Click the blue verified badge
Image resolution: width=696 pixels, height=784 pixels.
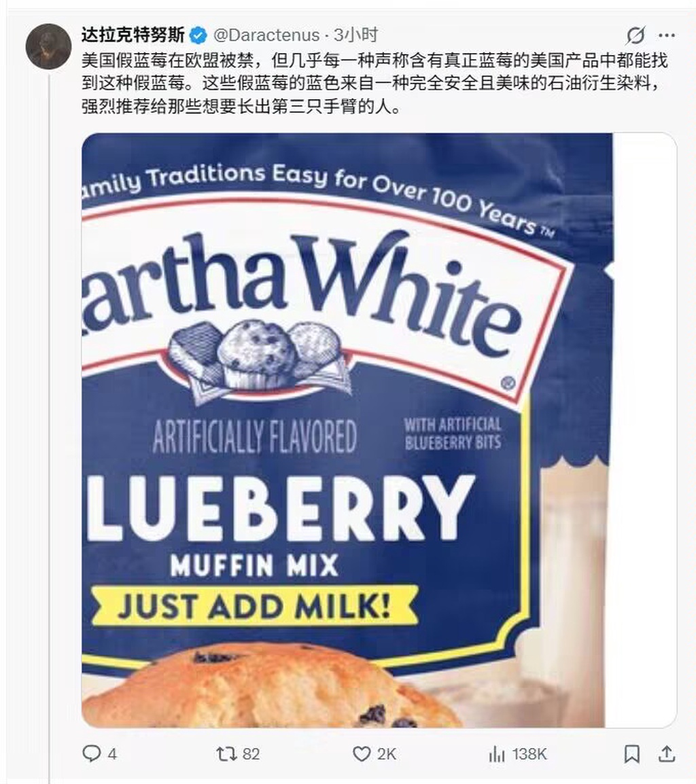(198, 35)
